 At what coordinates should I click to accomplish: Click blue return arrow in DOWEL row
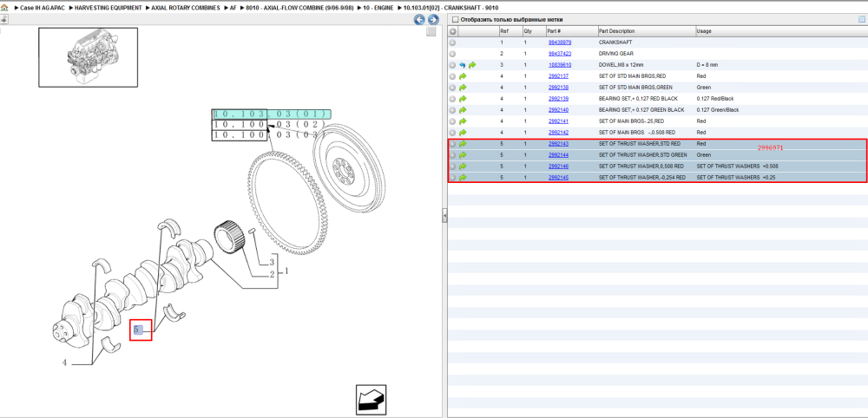[463, 65]
